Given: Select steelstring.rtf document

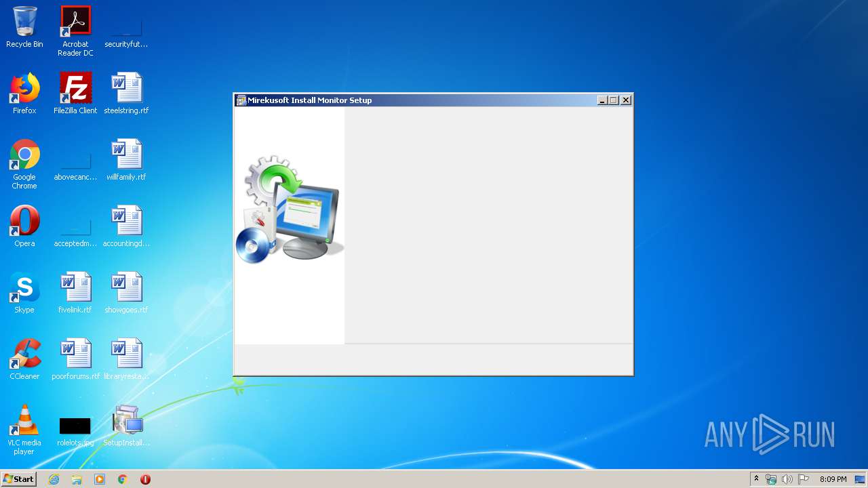Looking at the screenshot, I should pos(126,94).
